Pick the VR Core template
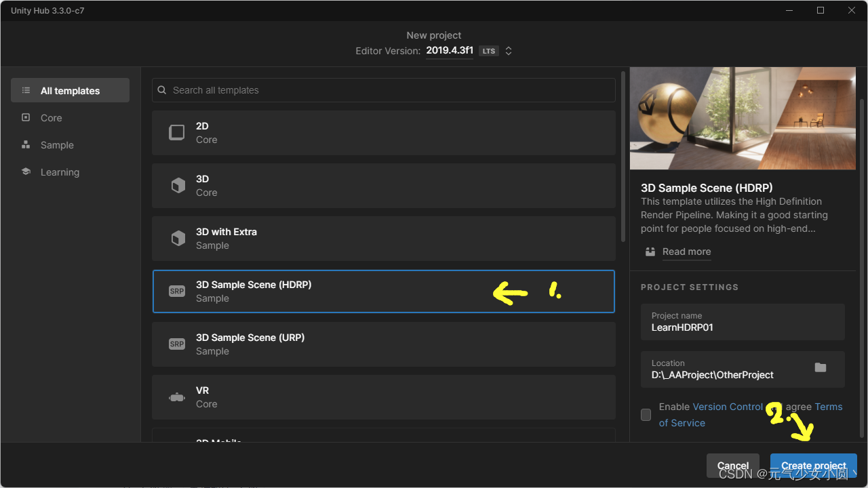 tap(383, 397)
